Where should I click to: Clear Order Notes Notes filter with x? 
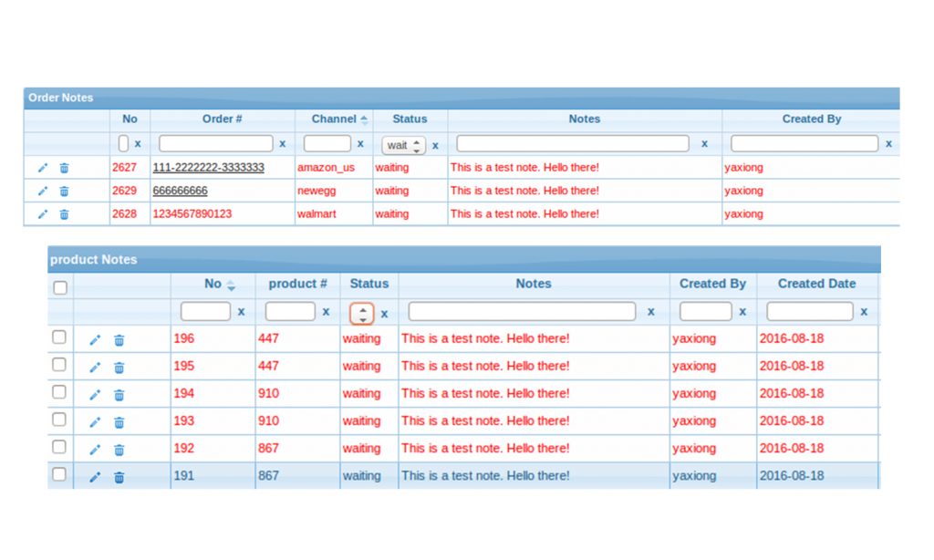[x=705, y=143]
